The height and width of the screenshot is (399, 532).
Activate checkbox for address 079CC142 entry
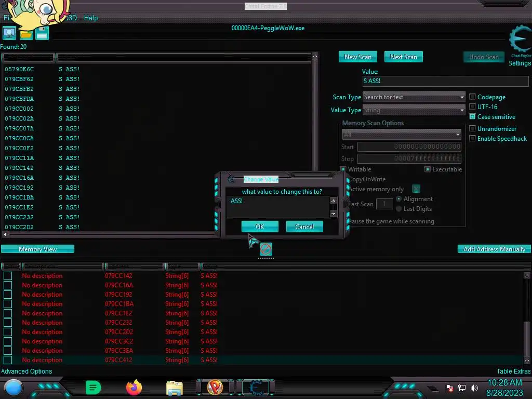[x=8, y=276]
